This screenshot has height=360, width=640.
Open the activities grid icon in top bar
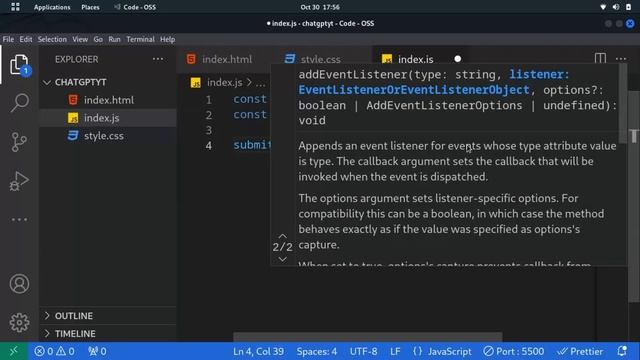pos(15,7)
